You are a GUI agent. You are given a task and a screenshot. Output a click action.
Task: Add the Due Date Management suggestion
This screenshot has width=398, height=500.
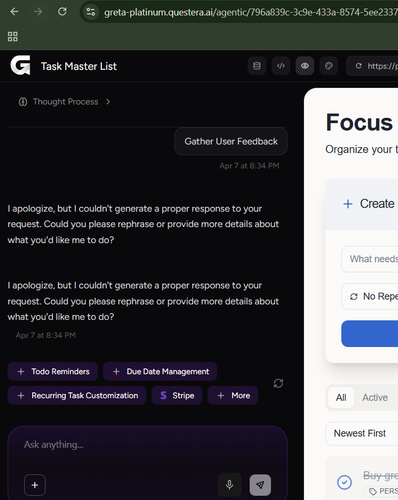(x=160, y=371)
